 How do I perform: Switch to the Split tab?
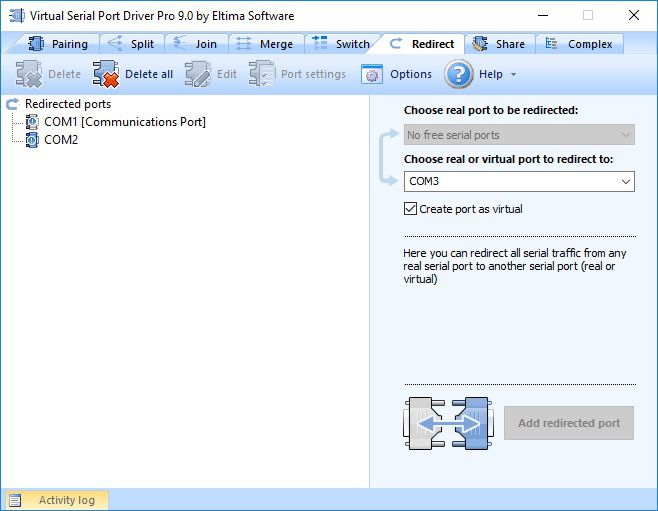(x=131, y=44)
